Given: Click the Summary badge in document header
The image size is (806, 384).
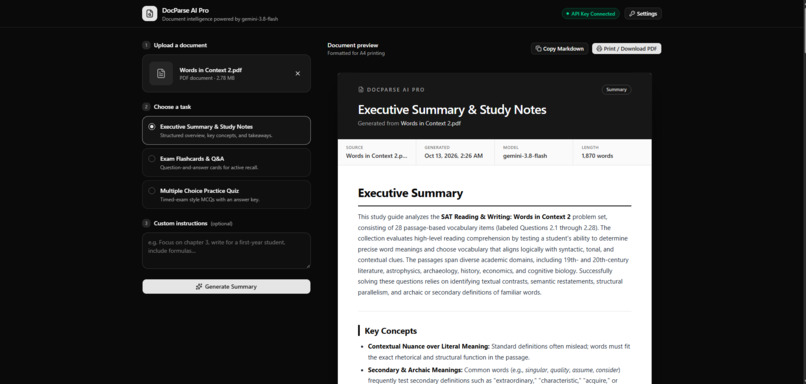Looking at the screenshot, I should click(616, 89).
